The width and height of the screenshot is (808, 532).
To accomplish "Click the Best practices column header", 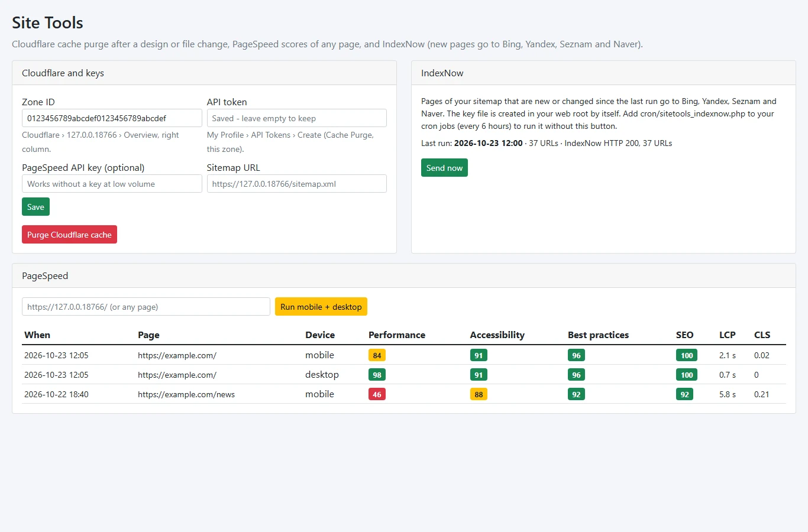I will tap(598, 335).
